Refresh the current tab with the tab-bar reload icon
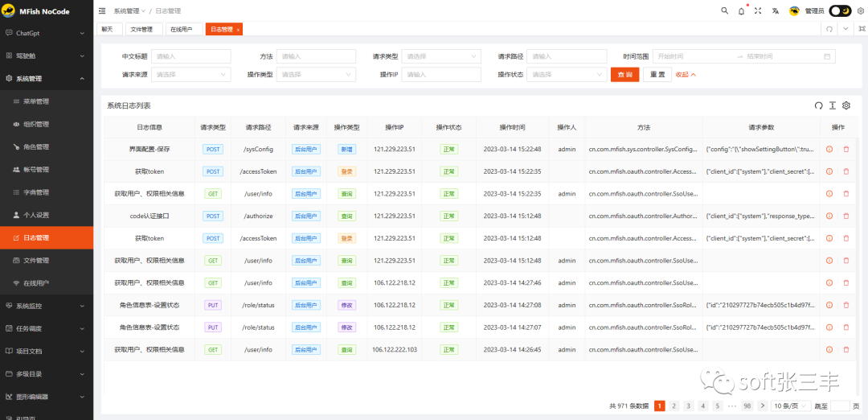Viewport: 868px width, 420px height. click(x=829, y=29)
